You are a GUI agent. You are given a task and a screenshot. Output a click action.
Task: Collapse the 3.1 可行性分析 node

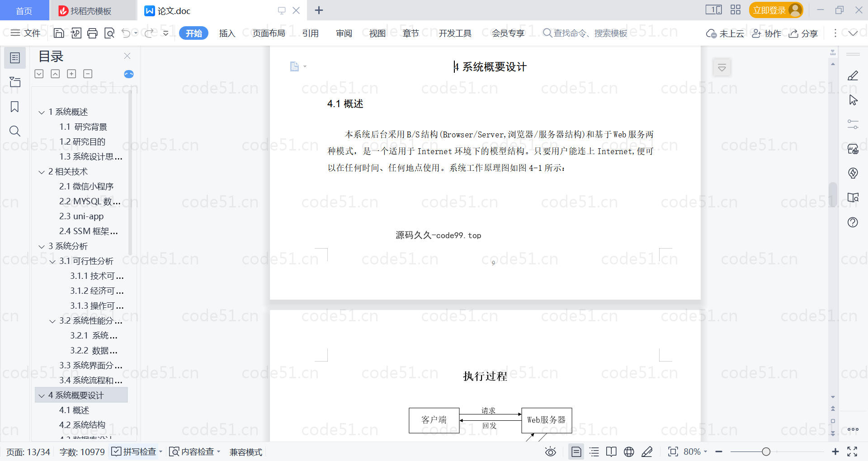tap(52, 262)
